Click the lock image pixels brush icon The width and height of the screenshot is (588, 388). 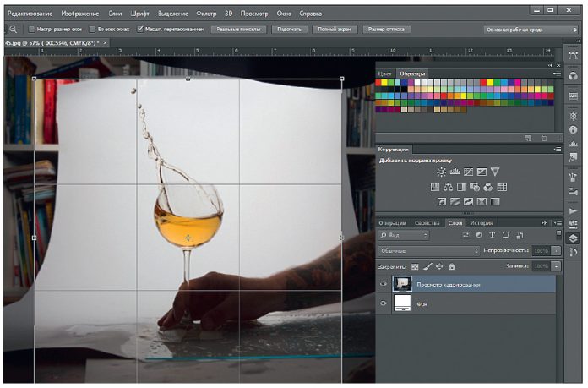427,265
